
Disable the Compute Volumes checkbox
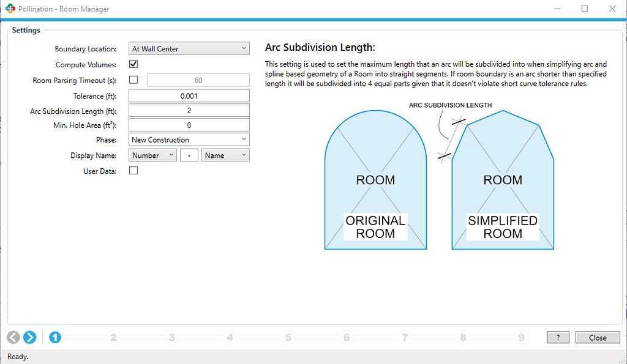click(x=132, y=64)
